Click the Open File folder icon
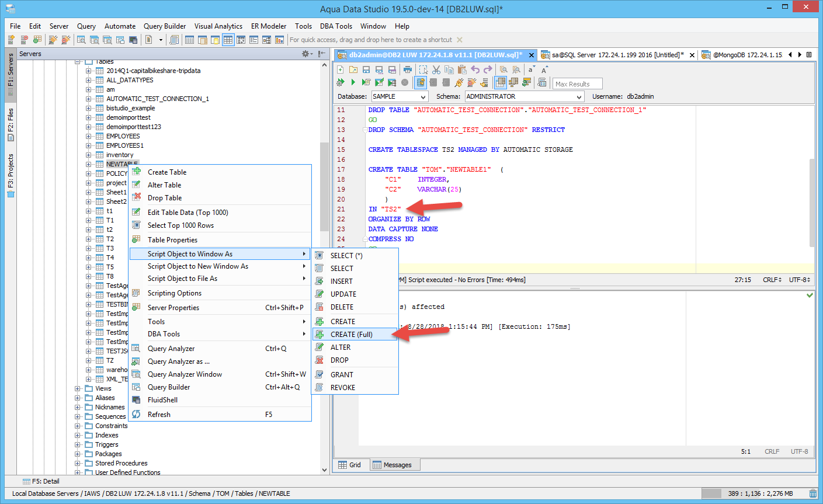Viewport: 823px width, 504px height. point(353,69)
